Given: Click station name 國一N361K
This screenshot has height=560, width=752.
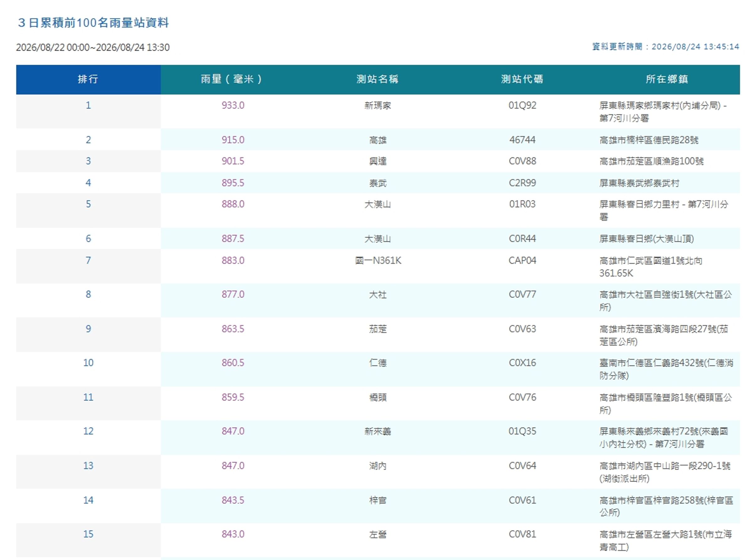Looking at the screenshot, I should coord(378,260).
